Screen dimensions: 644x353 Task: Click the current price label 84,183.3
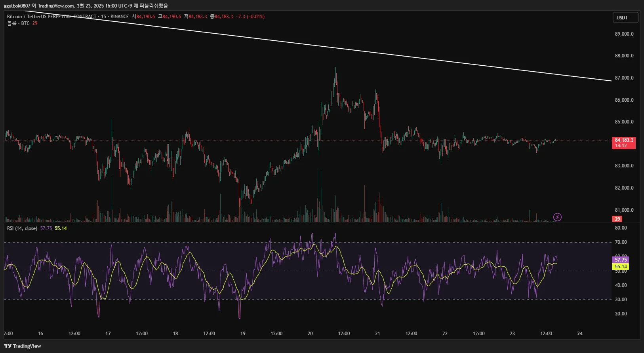[x=624, y=143]
